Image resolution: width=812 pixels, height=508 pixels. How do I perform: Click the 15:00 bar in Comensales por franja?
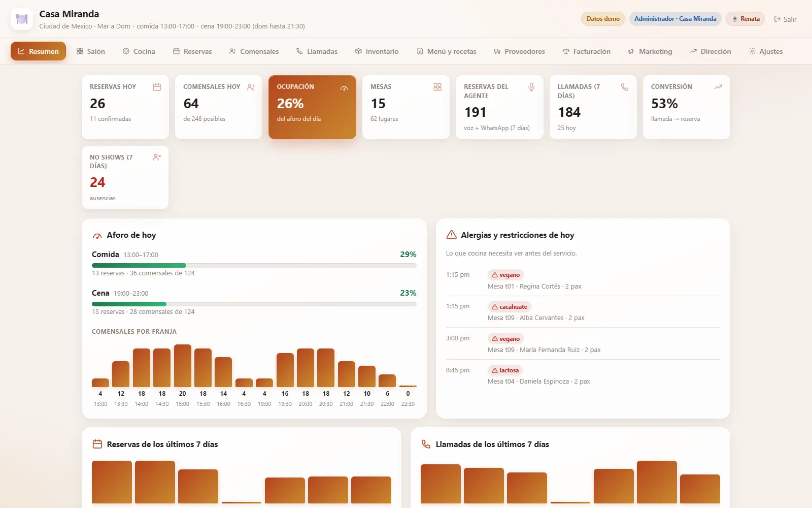pyautogui.click(x=183, y=366)
